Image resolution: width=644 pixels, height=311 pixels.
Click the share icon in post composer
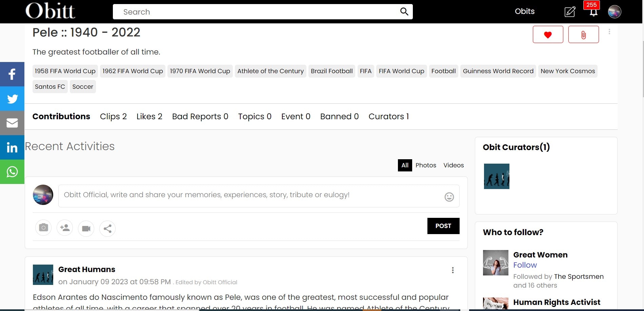(x=107, y=229)
